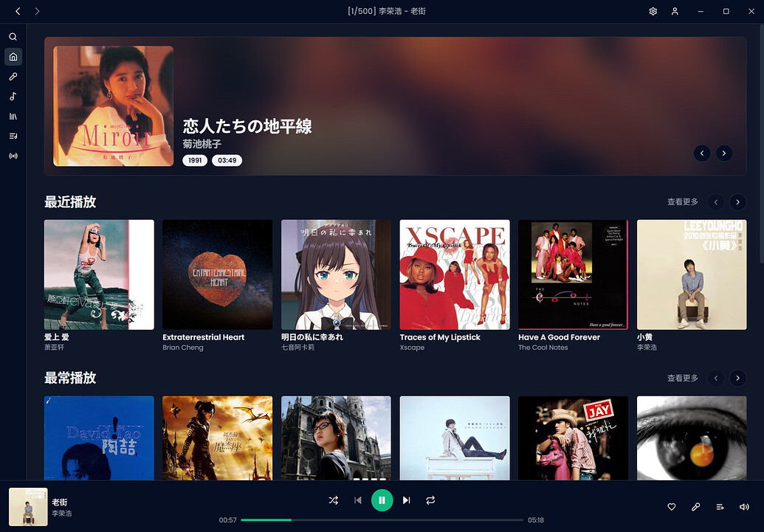Click 查看更多 for 最近播放
The height and width of the screenshot is (532, 764).
[683, 201]
